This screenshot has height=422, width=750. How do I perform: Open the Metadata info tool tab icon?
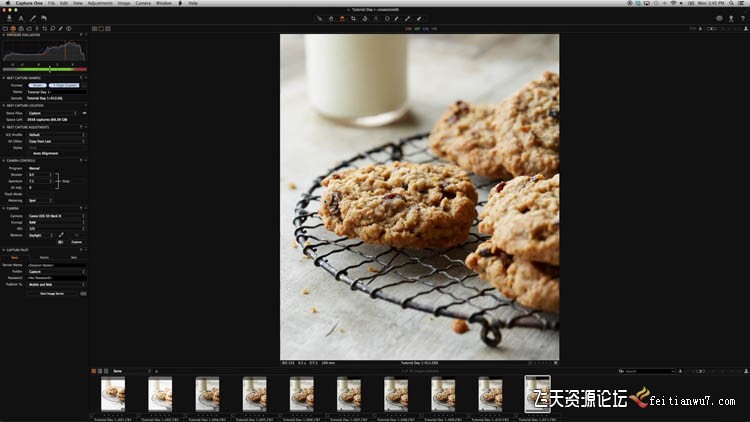coord(69,29)
